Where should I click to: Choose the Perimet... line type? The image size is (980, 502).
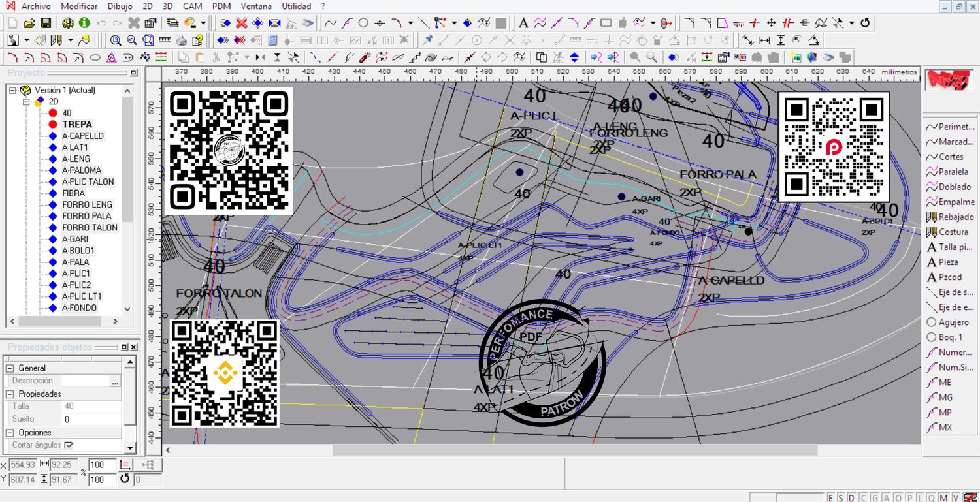[x=951, y=127]
